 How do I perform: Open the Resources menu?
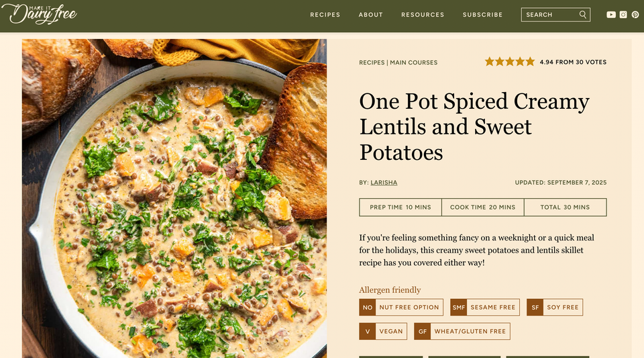[x=423, y=15]
